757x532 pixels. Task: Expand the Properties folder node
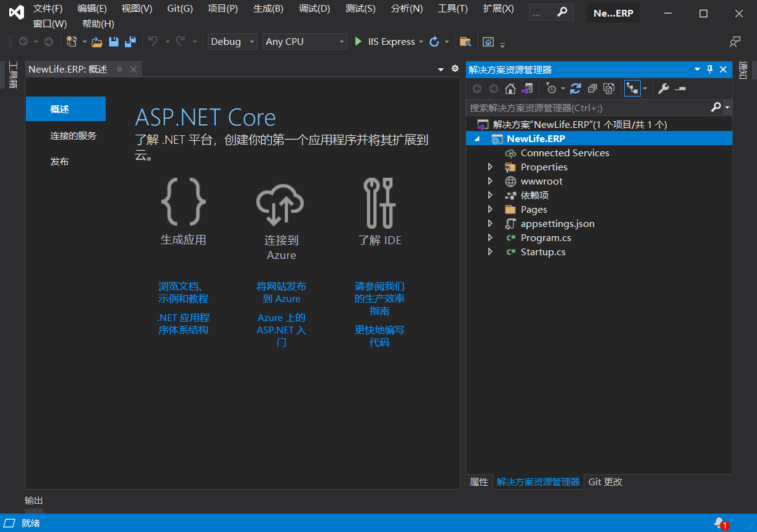click(490, 167)
